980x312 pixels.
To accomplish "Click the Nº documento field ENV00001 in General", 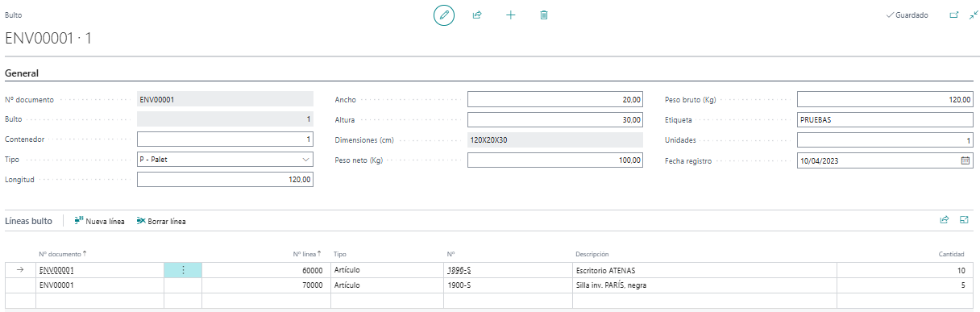I will pyautogui.click(x=225, y=99).
